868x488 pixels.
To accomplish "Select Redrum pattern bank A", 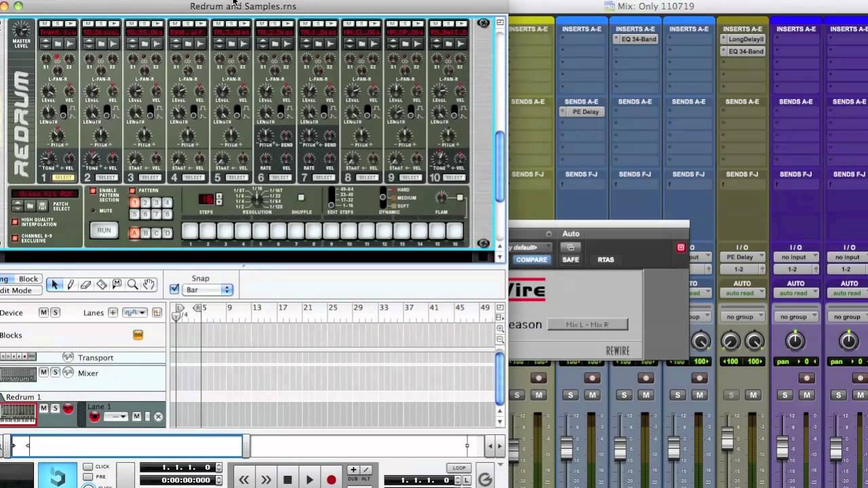I will coord(134,233).
